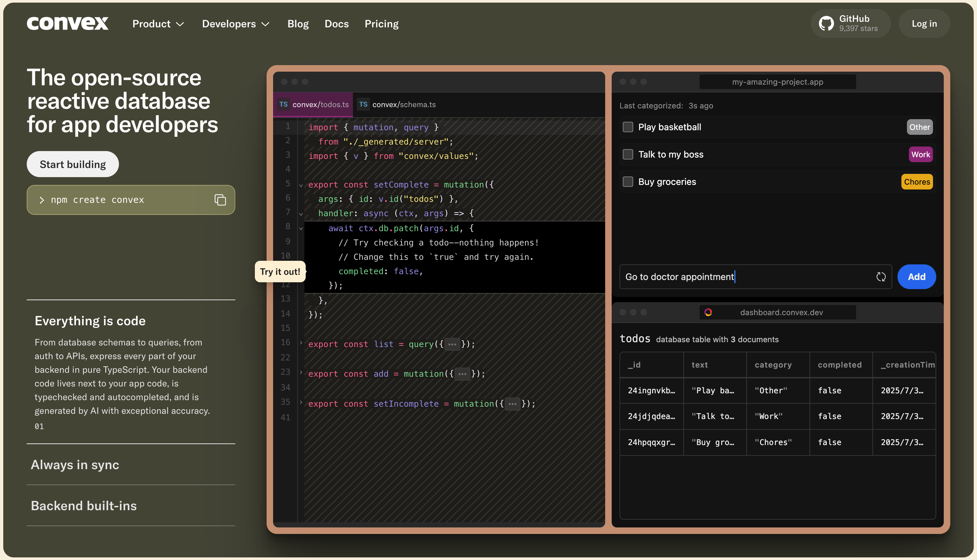
Task: Tick the Talk to my boss checkbox
Action: pos(628,154)
